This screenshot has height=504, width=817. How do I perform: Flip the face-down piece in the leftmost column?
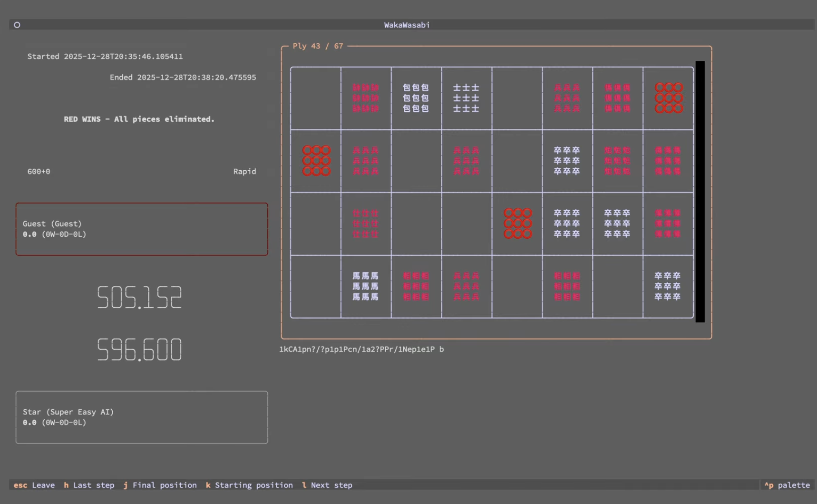[x=316, y=161]
